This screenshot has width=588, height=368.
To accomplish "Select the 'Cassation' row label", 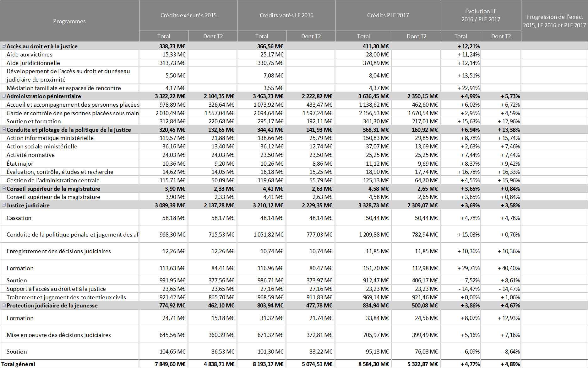I will coord(19,218).
